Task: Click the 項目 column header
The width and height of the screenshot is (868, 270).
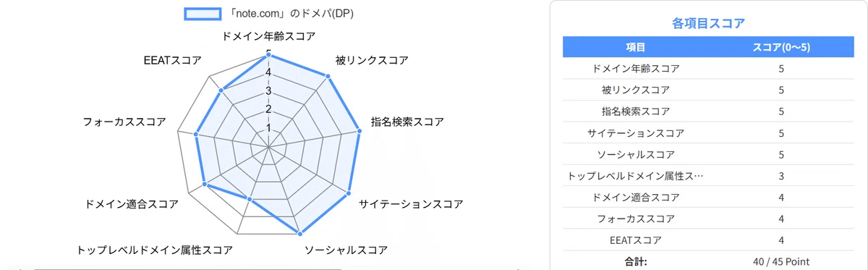Action: 636,47
